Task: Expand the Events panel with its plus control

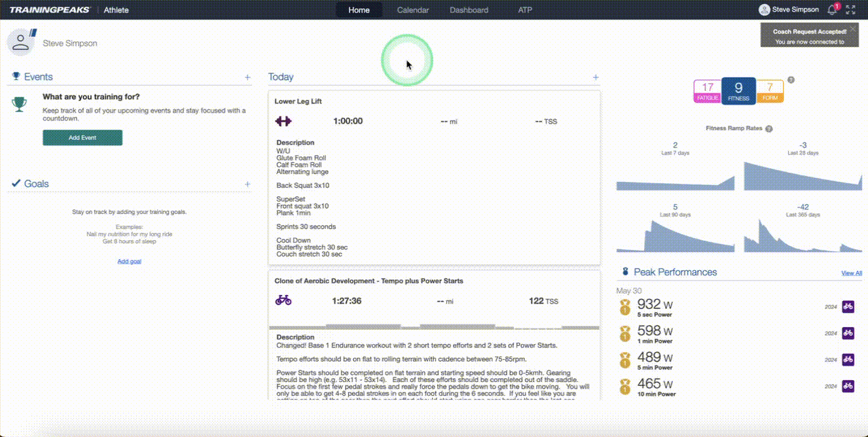Action: click(x=249, y=76)
